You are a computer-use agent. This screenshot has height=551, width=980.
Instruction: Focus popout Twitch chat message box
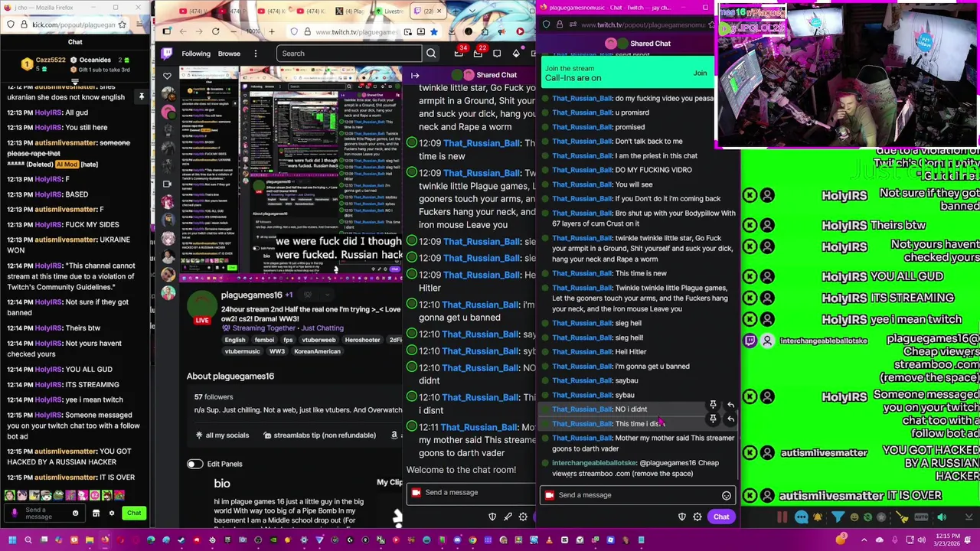point(637,495)
